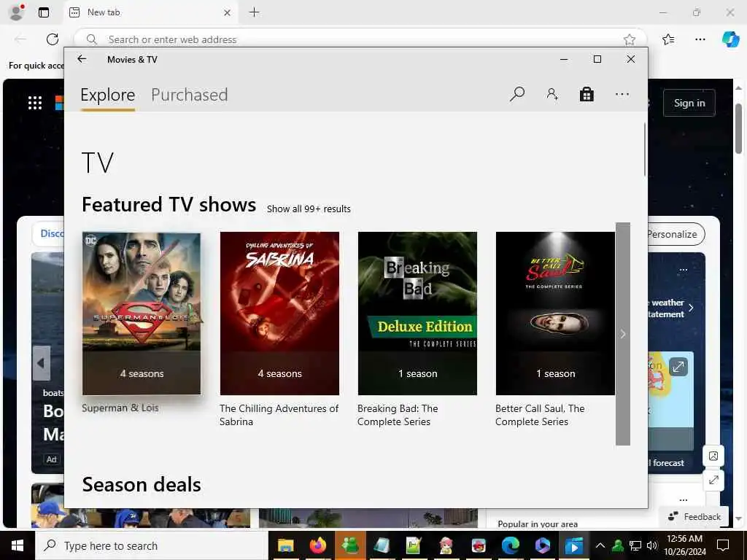Select the New tab browser tab
The width and height of the screenshot is (747, 560).
click(x=150, y=12)
